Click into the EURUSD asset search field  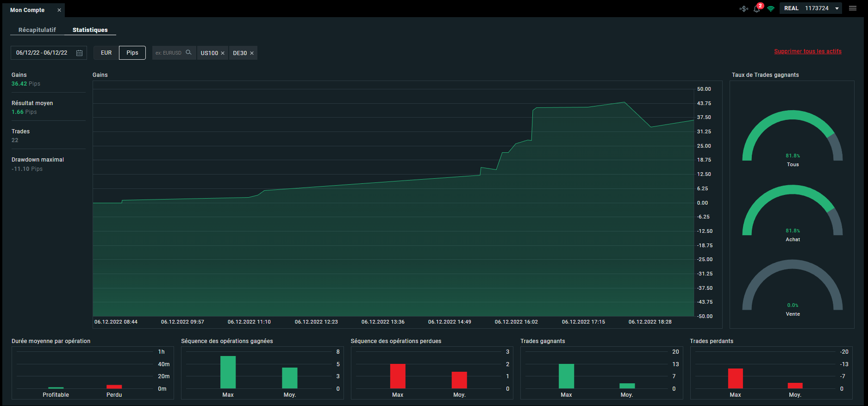point(169,53)
